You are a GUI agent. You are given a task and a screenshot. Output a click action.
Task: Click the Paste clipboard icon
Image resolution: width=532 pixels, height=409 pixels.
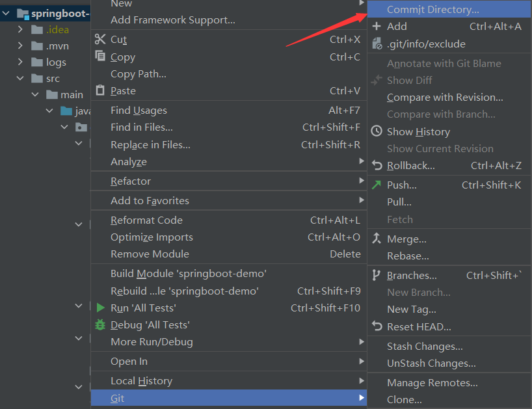pos(100,90)
